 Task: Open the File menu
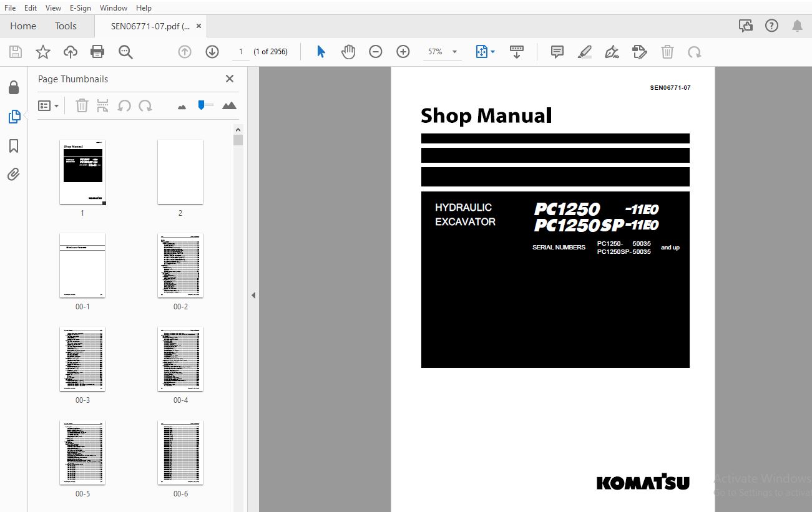[10, 7]
